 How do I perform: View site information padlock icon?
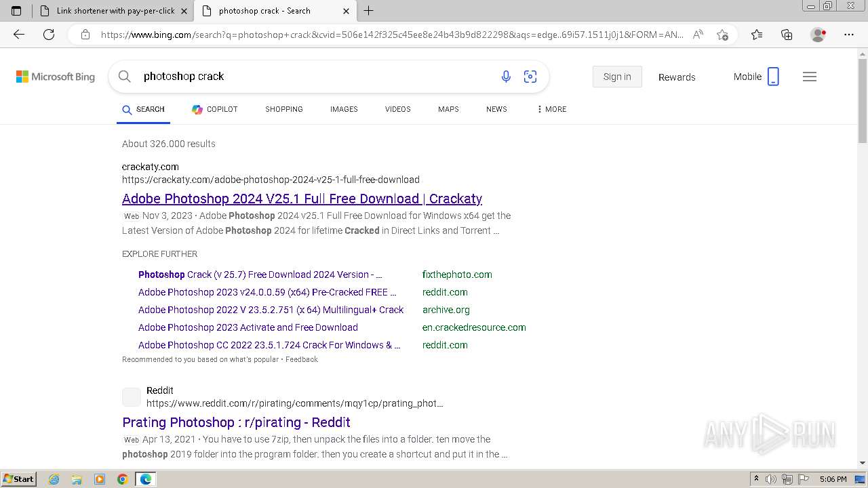[x=85, y=35]
